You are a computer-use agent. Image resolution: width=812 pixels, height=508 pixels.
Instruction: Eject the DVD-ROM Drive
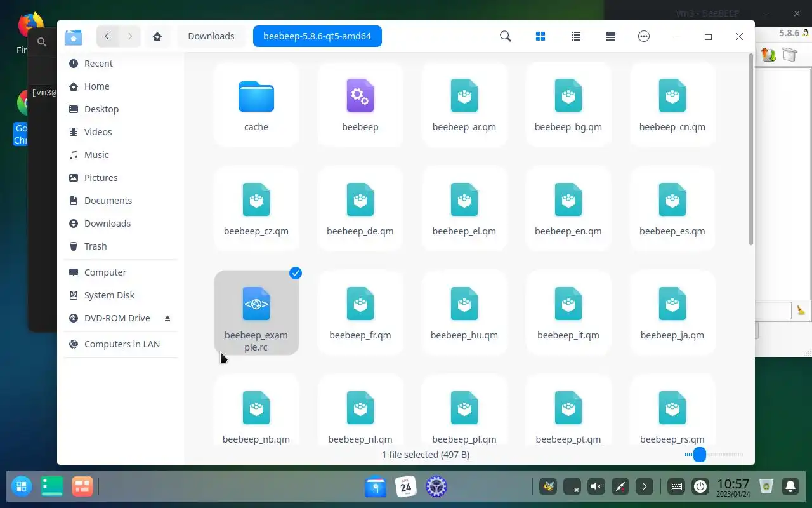[x=167, y=317]
